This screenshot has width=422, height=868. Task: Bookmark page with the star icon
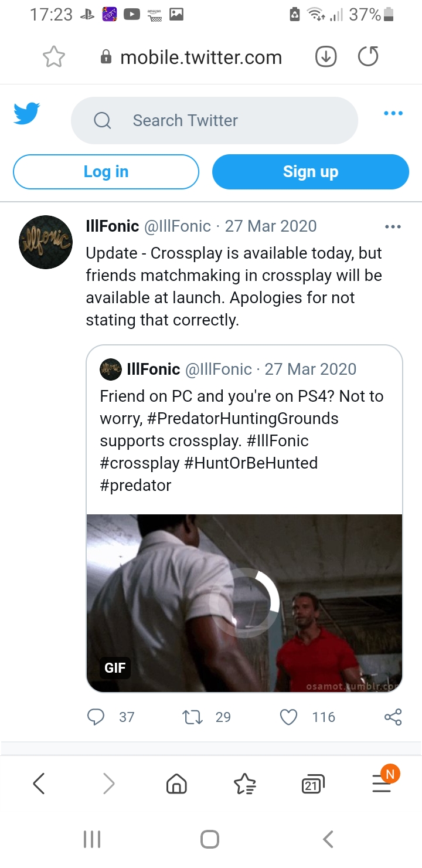pyautogui.click(x=54, y=57)
